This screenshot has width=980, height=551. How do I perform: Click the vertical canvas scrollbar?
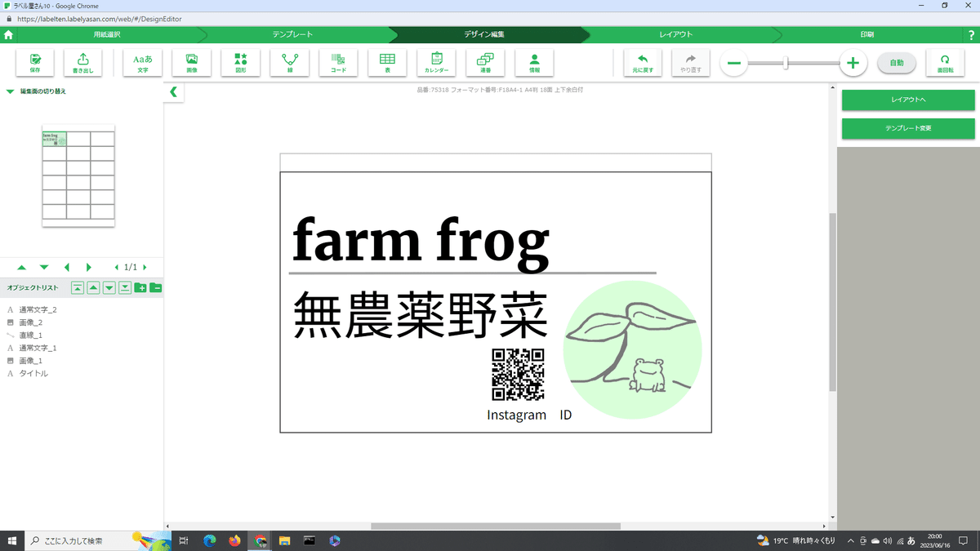click(832, 302)
